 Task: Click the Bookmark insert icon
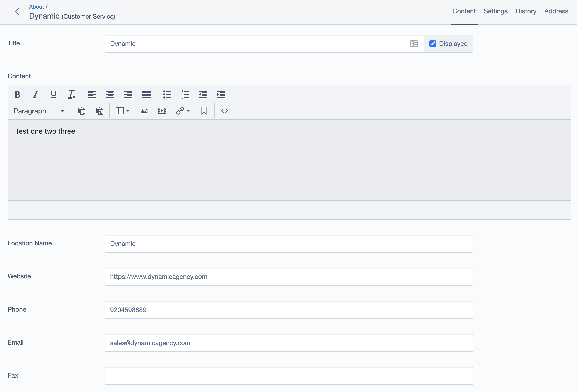204,110
